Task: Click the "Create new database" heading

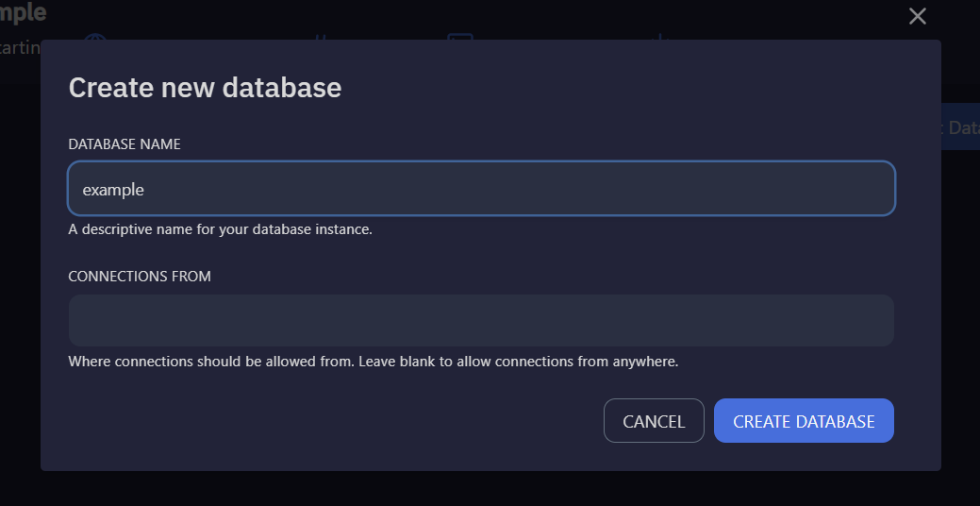Action: [205, 88]
